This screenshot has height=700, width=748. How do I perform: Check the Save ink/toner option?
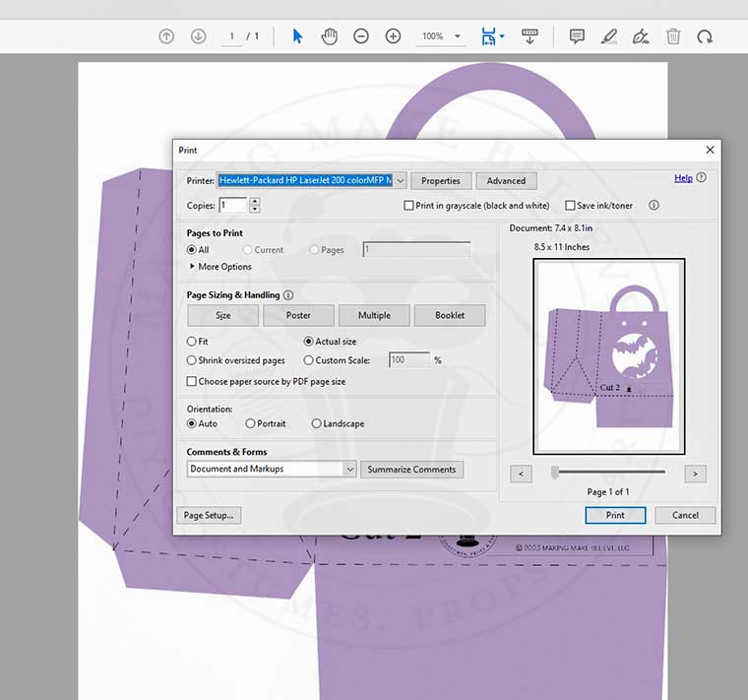click(571, 206)
